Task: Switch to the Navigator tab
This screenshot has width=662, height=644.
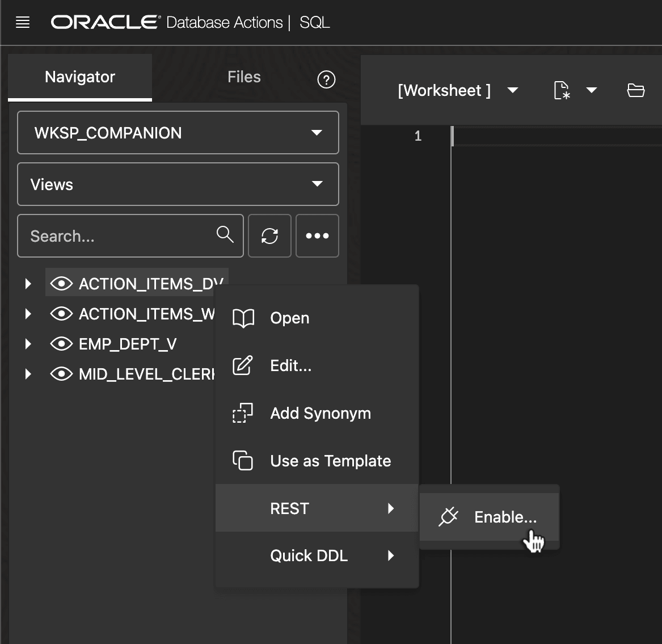Action: coord(80,77)
